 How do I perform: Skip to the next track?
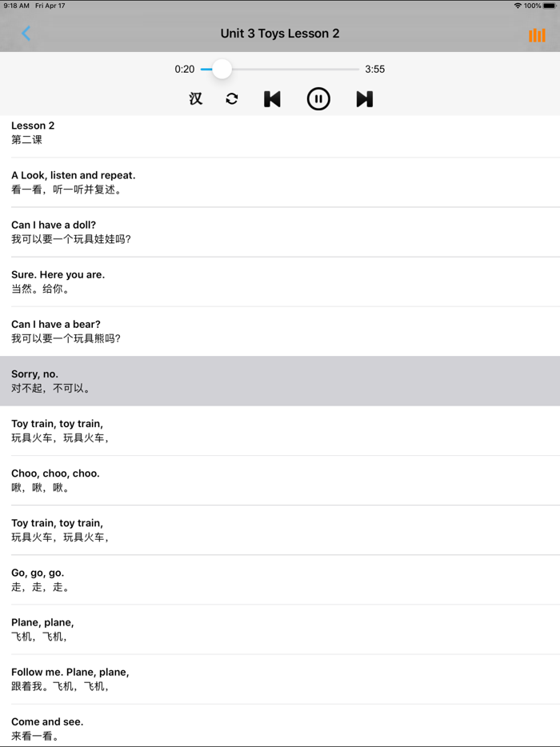click(x=364, y=99)
